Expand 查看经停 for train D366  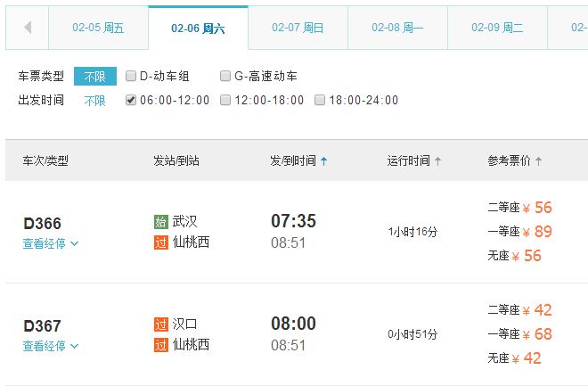(51, 244)
